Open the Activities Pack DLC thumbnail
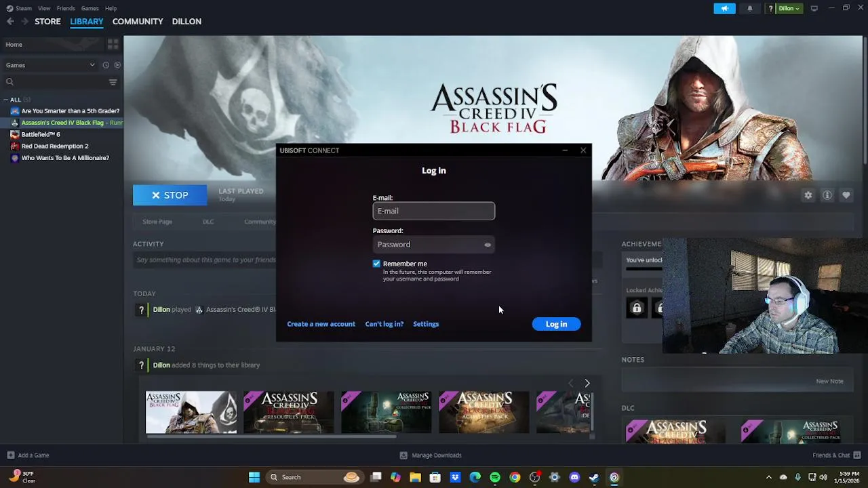The image size is (868, 488). coord(484,412)
